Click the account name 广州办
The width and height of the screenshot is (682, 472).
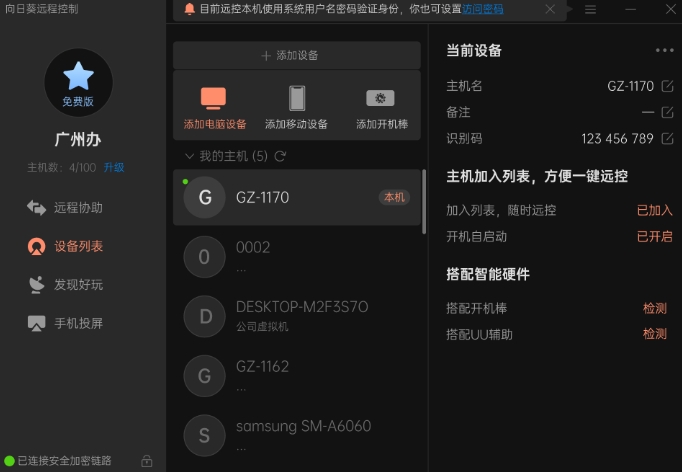coord(78,140)
